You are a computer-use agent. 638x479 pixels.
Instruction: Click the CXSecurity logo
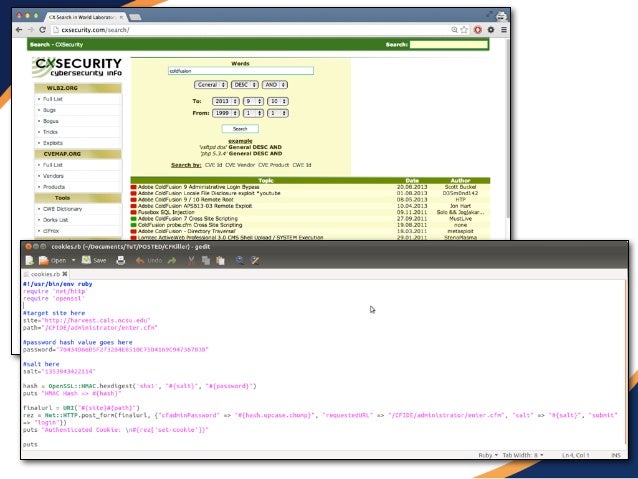(x=78, y=67)
